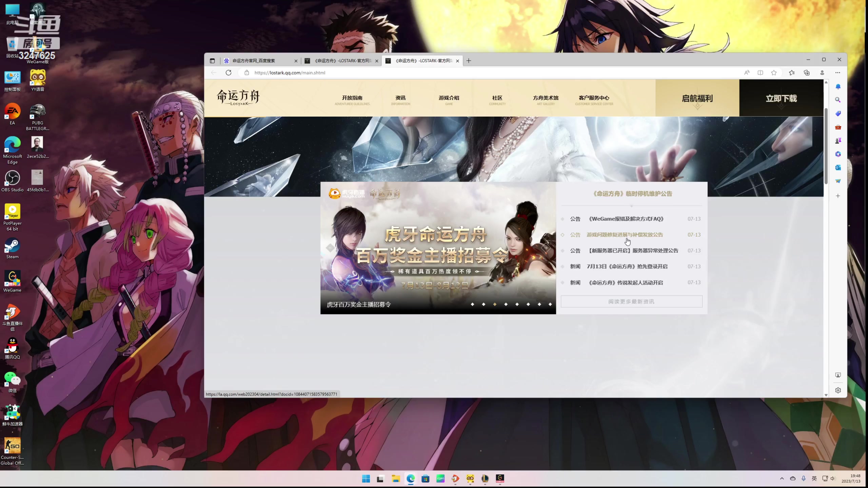868x488 pixels.
Task: Select the WeGame desktop shortcut
Action: tap(12, 282)
